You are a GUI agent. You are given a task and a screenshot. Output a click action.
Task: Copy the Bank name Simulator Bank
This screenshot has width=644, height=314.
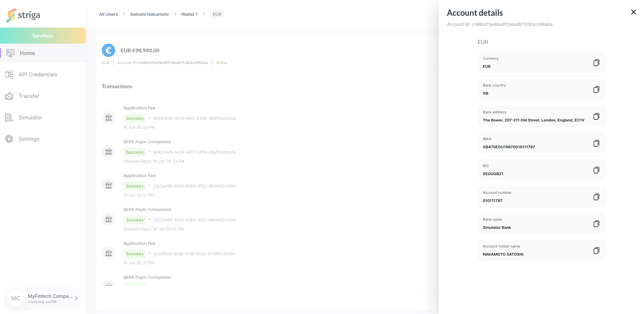coord(596,224)
